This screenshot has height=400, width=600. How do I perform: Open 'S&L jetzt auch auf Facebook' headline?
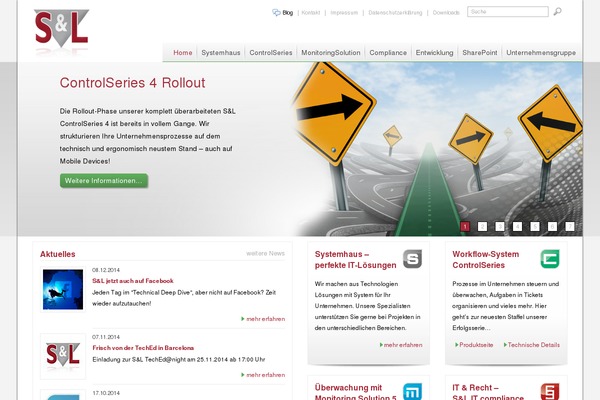click(x=133, y=281)
